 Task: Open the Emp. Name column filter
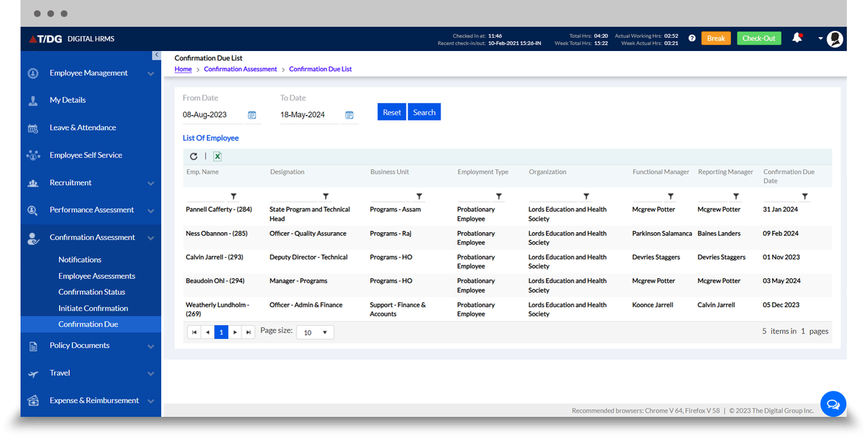coord(233,197)
